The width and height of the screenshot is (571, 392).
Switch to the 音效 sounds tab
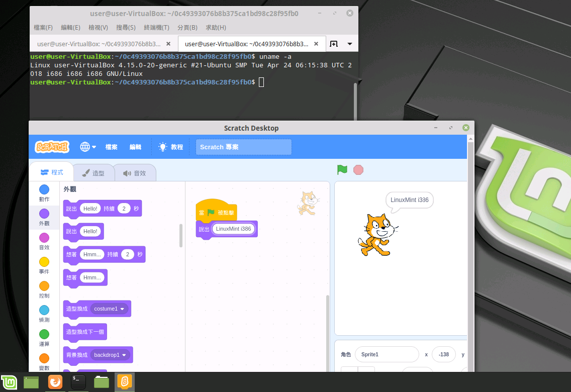(135, 173)
